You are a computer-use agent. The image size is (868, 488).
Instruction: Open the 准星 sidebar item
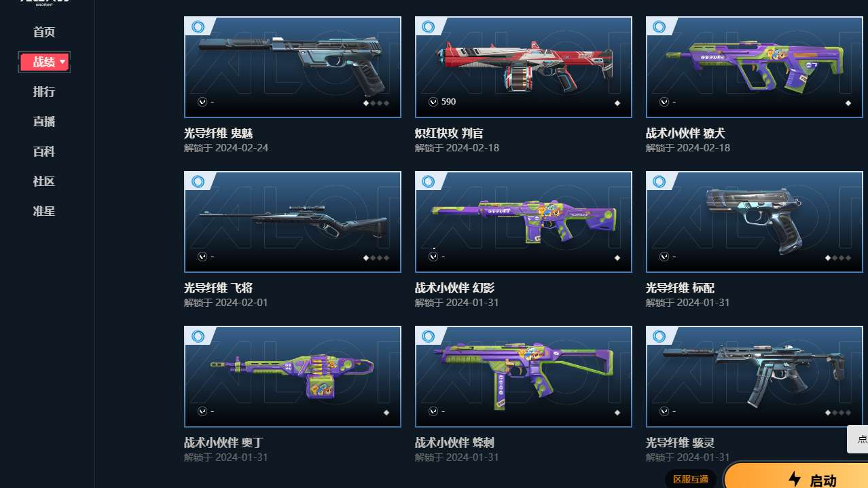(x=44, y=211)
